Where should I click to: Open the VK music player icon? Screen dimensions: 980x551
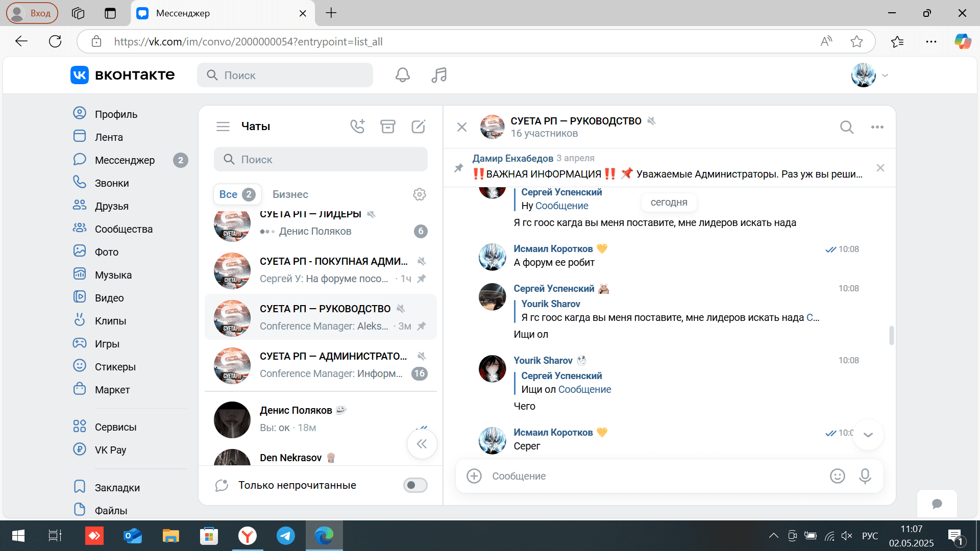click(x=439, y=75)
